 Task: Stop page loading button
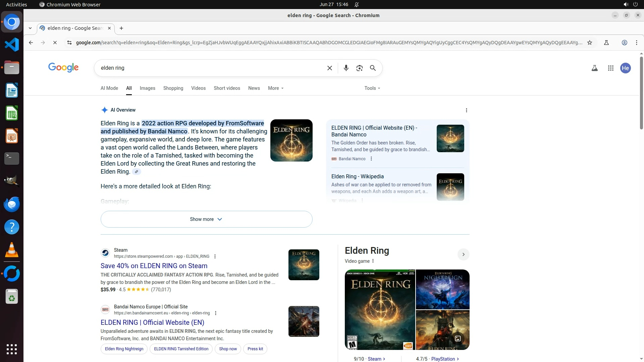pos(55,43)
